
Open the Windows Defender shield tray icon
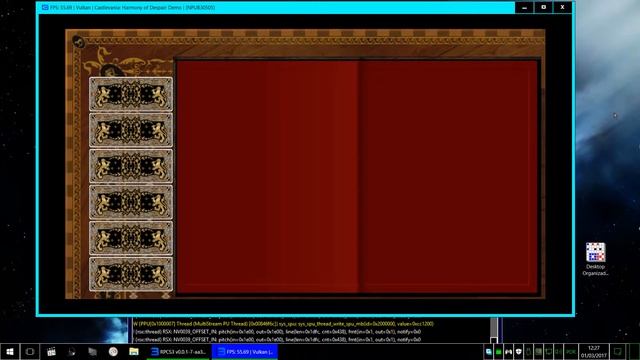[518, 352]
